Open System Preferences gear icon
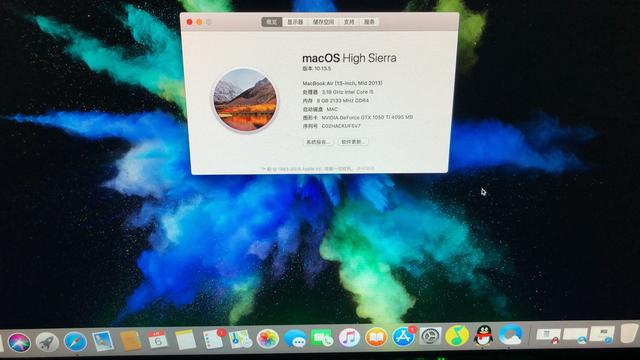Viewport: 640px width, 360px height. (430, 336)
